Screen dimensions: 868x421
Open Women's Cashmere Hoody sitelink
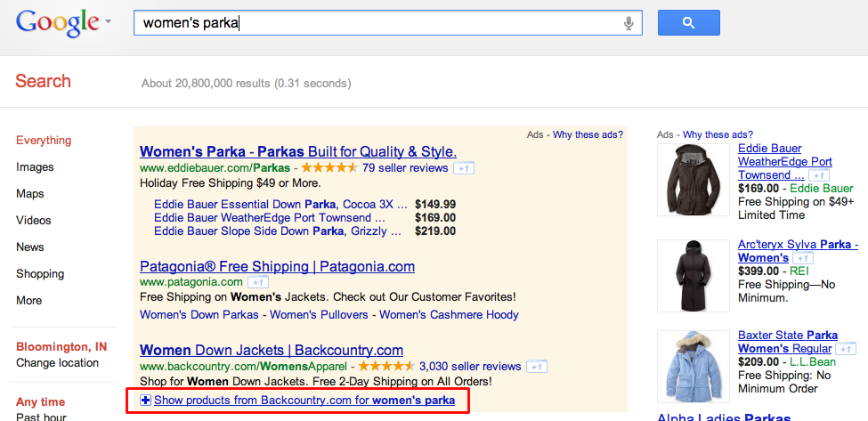tap(449, 315)
